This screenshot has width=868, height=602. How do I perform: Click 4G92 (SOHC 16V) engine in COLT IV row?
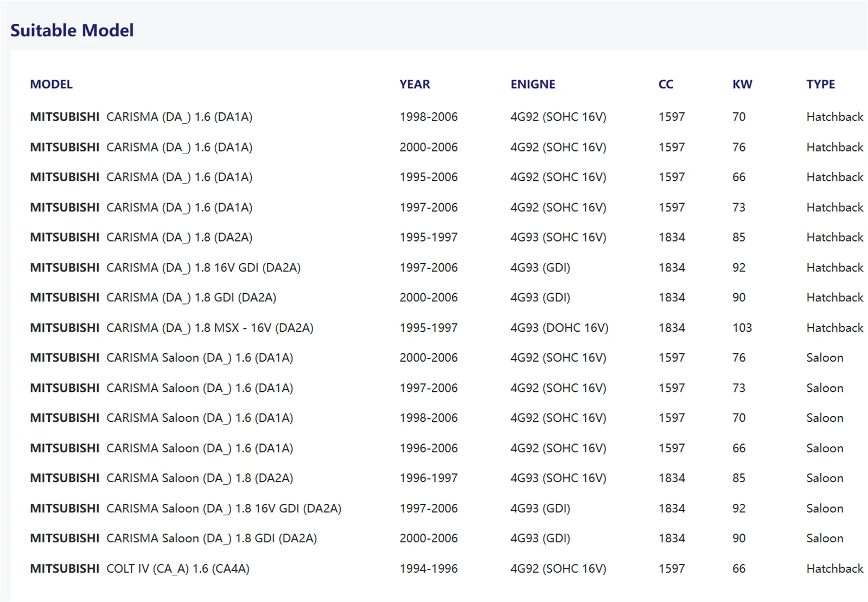(558, 568)
